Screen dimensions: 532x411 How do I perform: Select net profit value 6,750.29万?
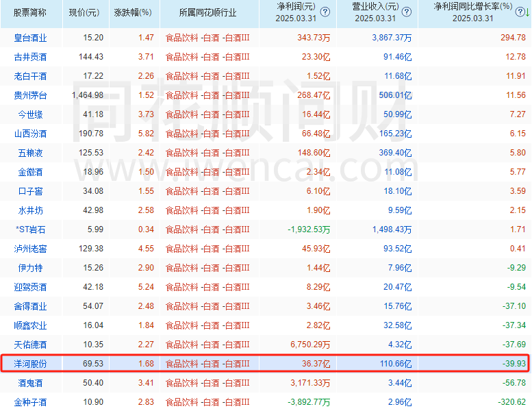(x=310, y=345)
